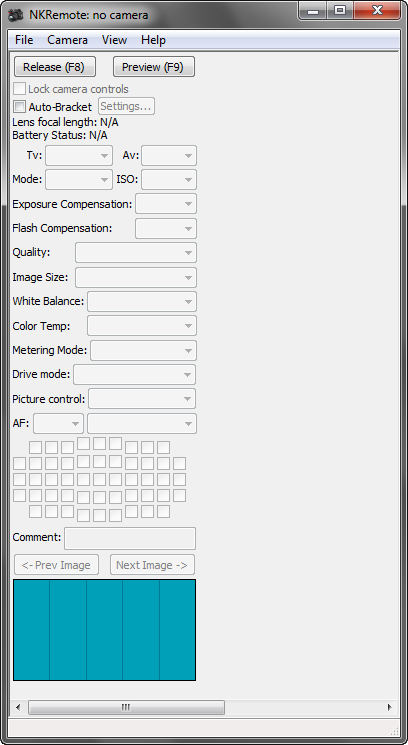Tick the Lock camera controls checkbox
The height and width of the screenshot is (745, 408).
19,89
